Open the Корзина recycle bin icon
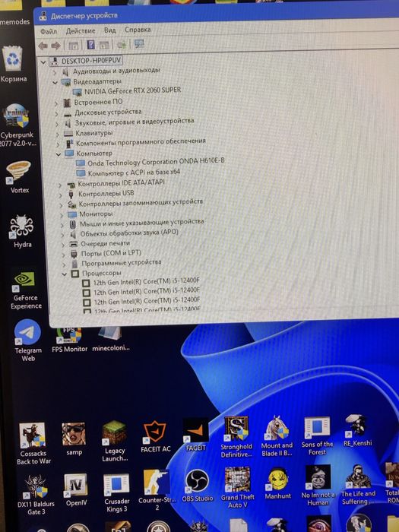399x532 pixels. [x=13, y=64]
